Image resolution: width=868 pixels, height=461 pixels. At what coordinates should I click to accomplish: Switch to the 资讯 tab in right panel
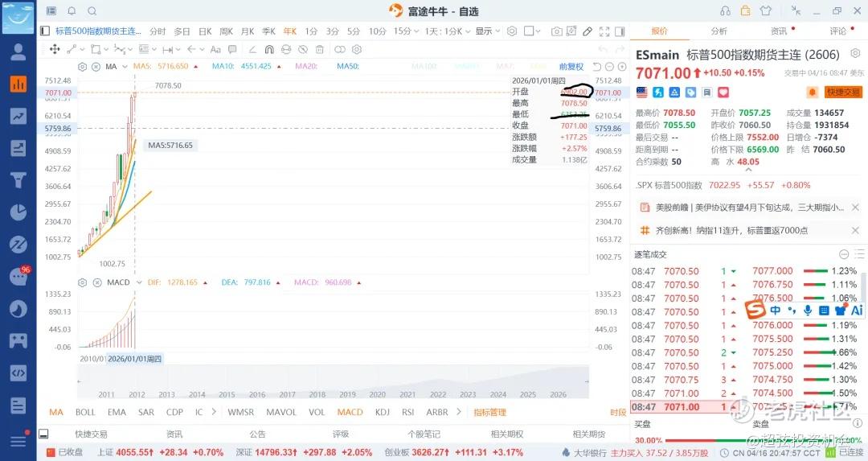[779, 31]
